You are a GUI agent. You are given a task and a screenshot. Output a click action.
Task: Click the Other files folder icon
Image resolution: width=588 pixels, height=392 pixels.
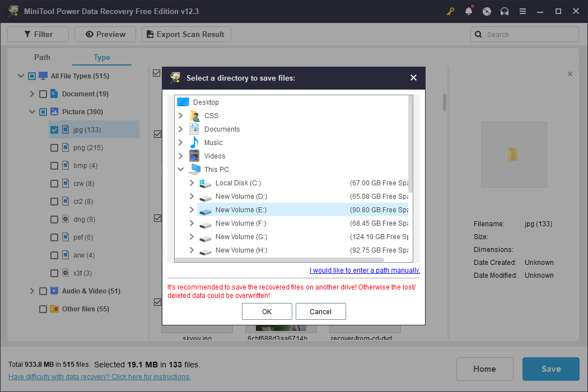[x=54, y=309]
